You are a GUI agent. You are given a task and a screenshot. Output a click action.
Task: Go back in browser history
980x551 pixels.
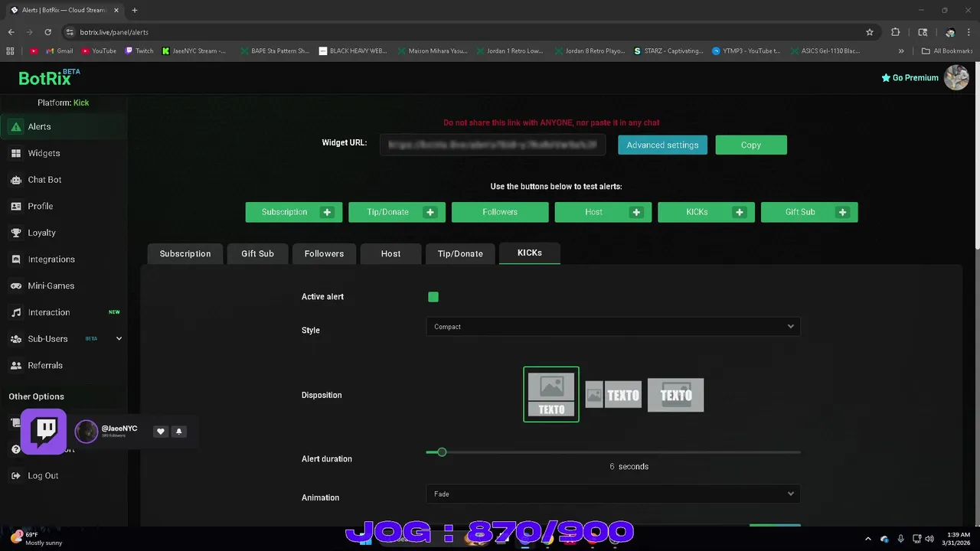pos(11,32)
